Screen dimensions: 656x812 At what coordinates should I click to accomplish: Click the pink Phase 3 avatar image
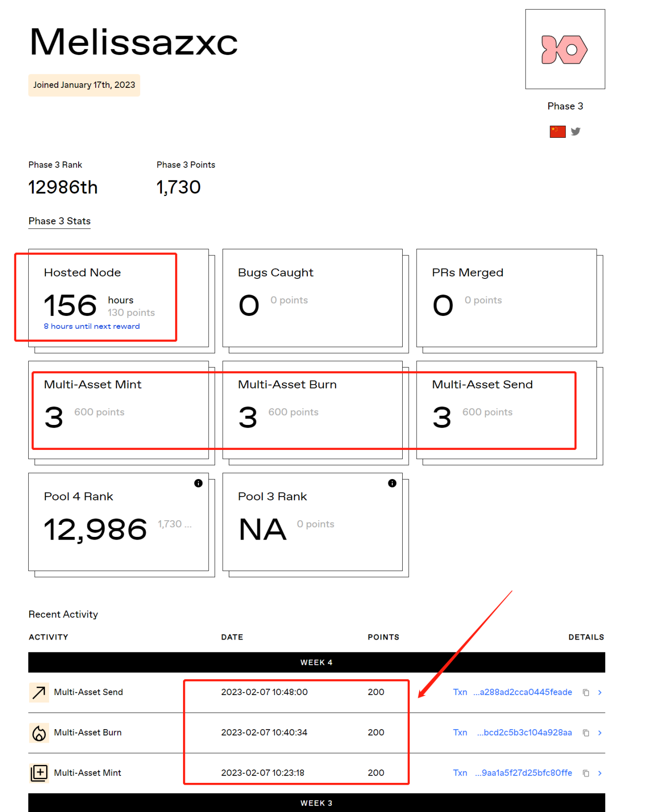point(565,49)
